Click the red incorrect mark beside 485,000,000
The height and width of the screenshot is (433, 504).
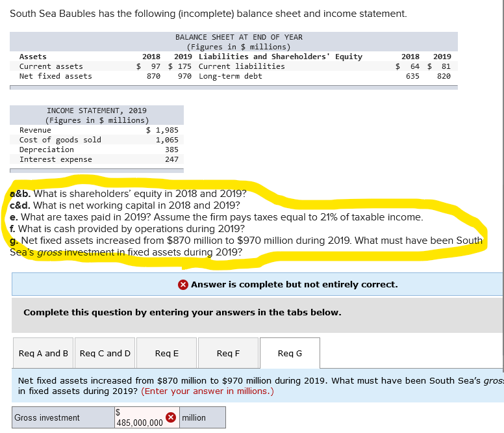tap(171, 417)
